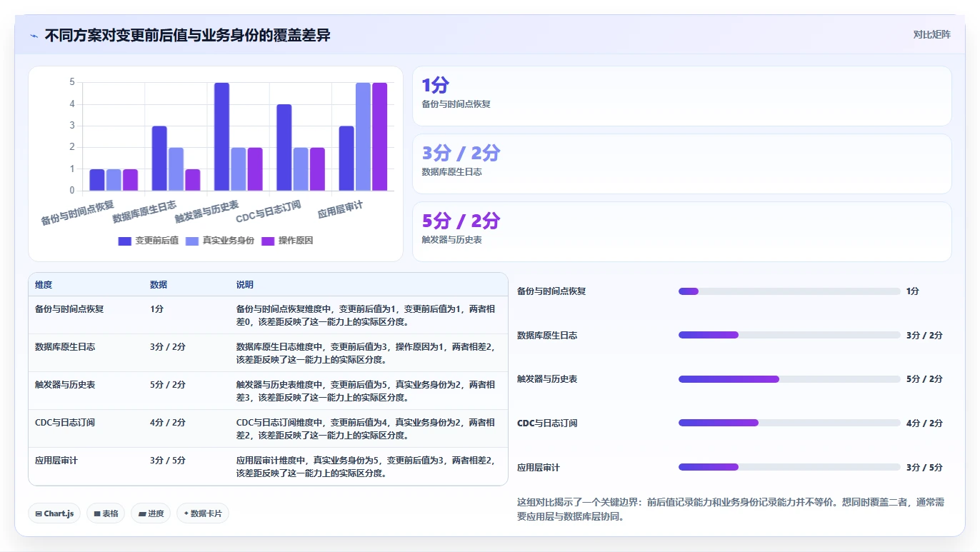Click 4分 / 2分 in the table

point(168,423)
